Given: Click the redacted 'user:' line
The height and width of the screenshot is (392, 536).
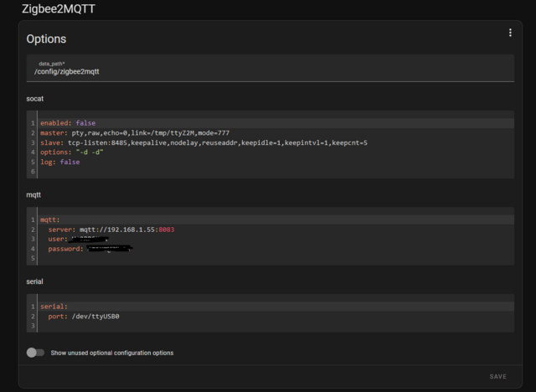Looking at the screenshot, I should tap(78, 239).
